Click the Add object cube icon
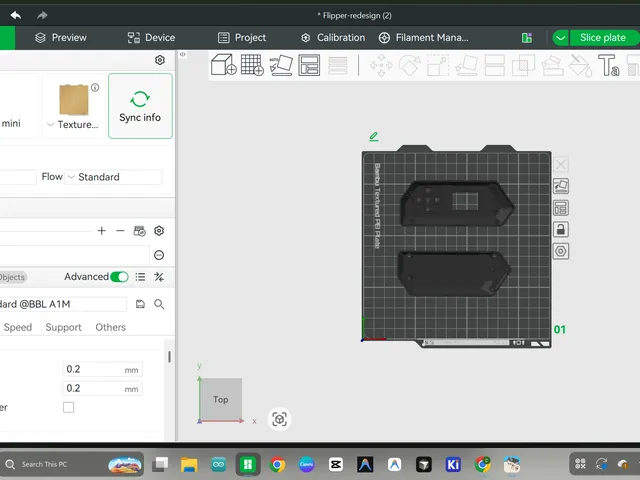640x480 pixels. pyautogui.click(x=223, y=65)
